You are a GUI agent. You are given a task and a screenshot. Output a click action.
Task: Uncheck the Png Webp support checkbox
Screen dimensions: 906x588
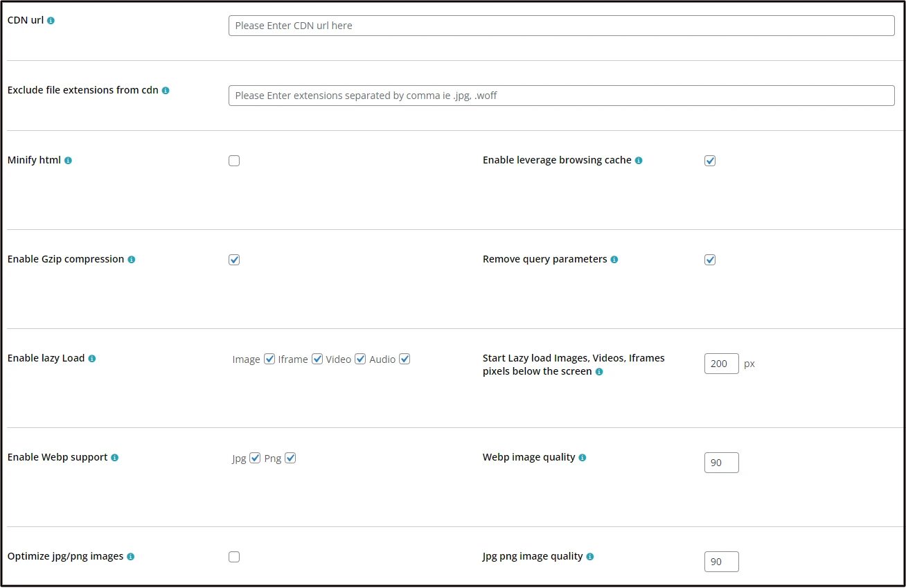coord(290,458)
